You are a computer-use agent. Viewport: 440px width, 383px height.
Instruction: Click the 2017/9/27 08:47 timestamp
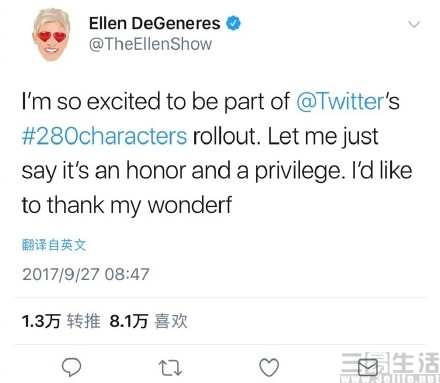[86, 274]
